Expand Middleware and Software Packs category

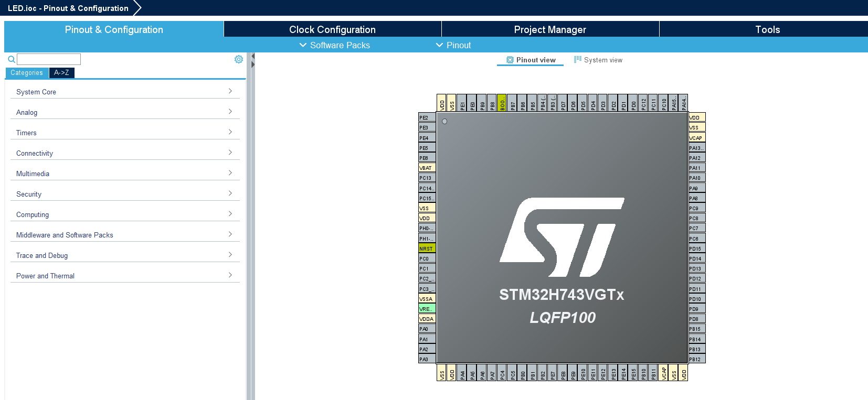[x=125, y=234]
